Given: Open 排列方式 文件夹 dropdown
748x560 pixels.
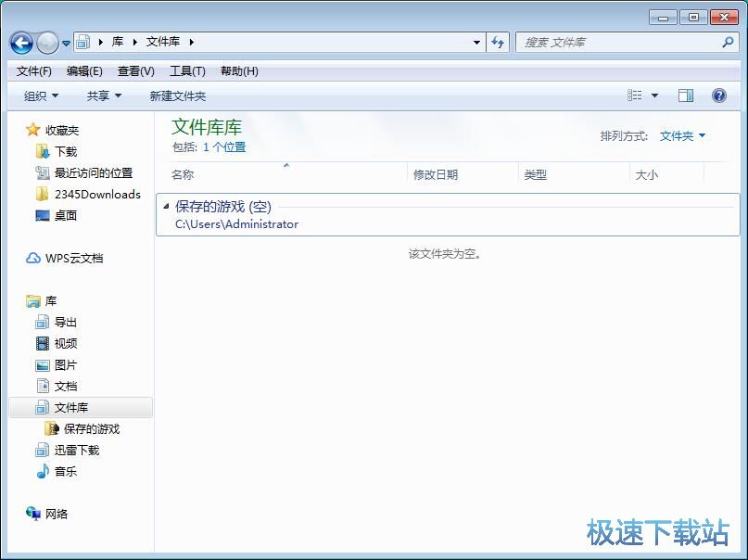Looking at the screenshot, I should 682,136.
